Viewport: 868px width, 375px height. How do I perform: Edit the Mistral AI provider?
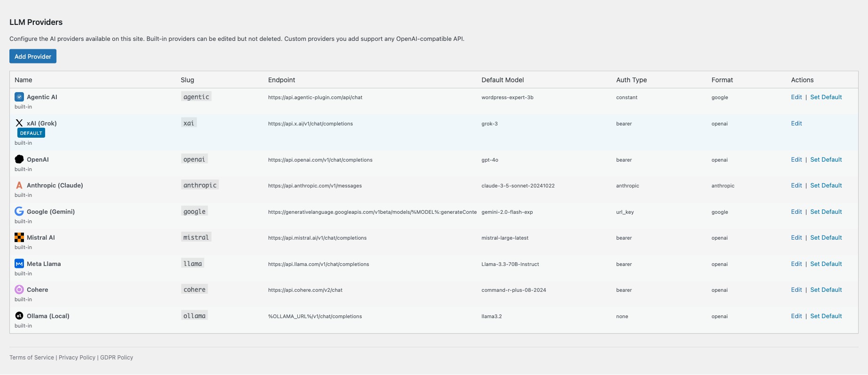[x=796, y=237]
